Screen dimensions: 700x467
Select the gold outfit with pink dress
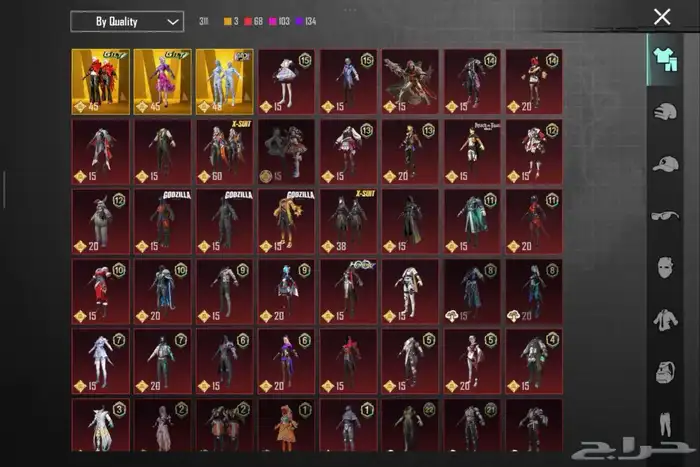coord(163,82)
